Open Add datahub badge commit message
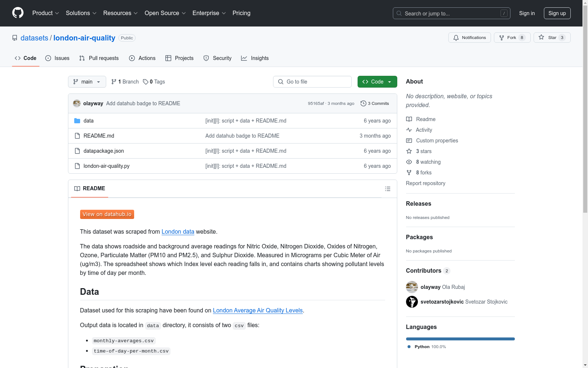This screenshot has width=588, height=368. tap(143, 103)
